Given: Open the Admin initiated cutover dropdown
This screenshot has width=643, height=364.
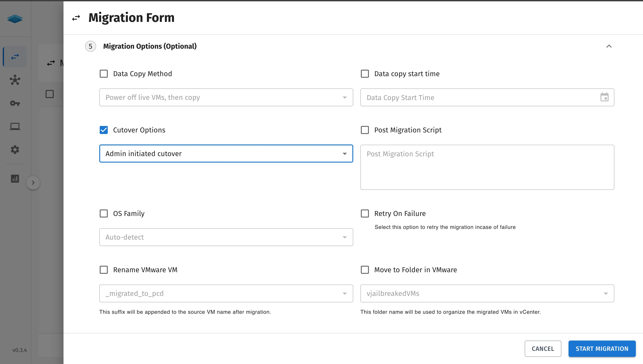Looking at the screenshot, I should coord(226,153).
